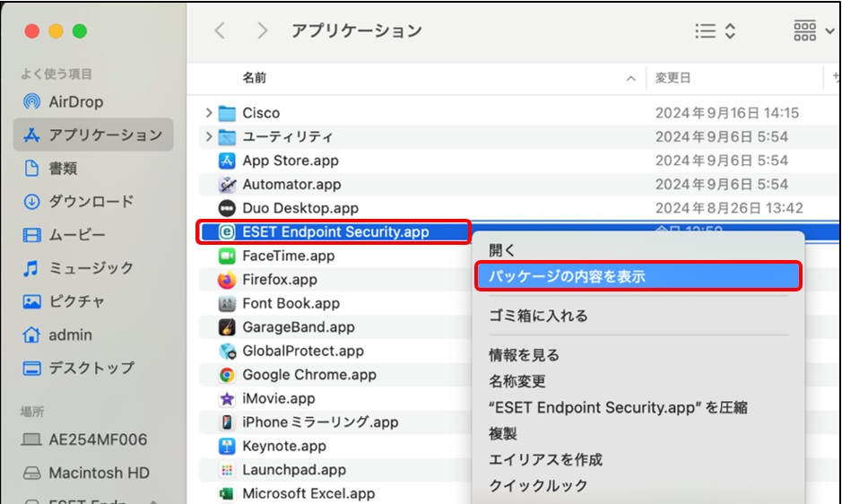Image resolution: width=842 pixels, height=504 pixels.
Task: Click the Macintosh HD drive icon
Action: click(31, 473)
